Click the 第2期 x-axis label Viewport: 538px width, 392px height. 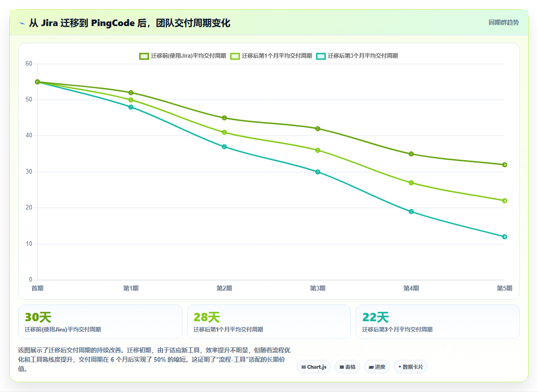[224, 288]
